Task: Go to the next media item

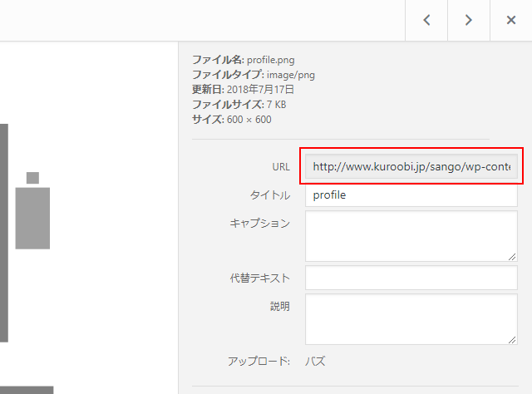Action: coord(469,20)
